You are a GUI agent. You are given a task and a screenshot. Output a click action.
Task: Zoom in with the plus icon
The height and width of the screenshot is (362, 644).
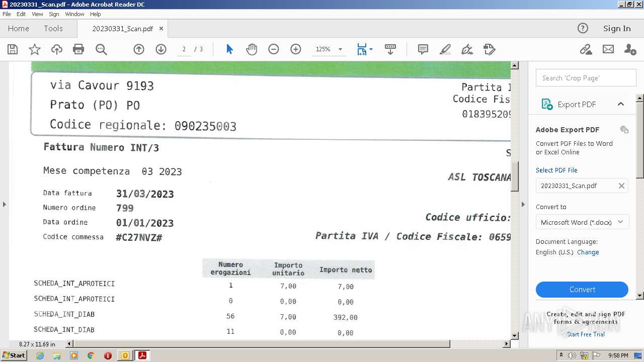coord(296,49)
